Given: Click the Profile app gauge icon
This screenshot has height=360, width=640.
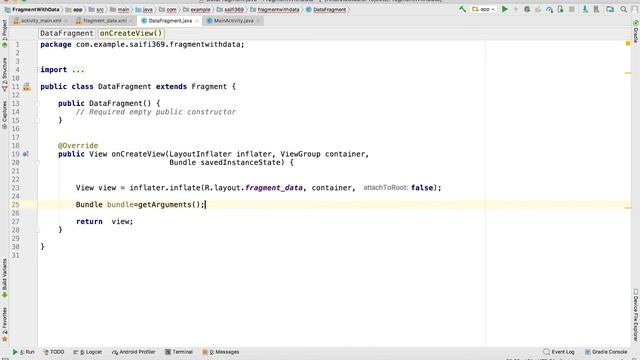Looking at the screenshot, I should pyautogui.click(x=549, y=9).
